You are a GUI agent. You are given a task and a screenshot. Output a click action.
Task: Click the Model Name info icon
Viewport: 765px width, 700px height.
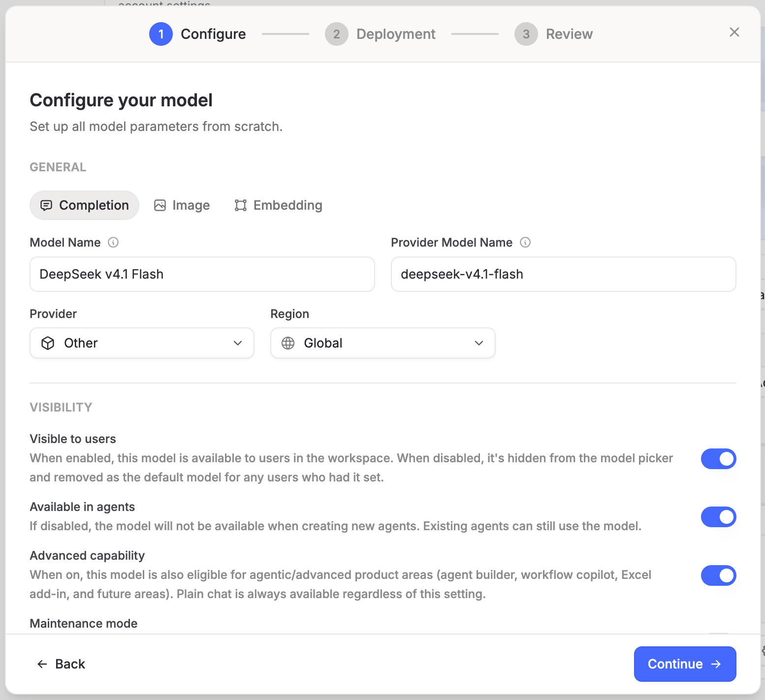coord(113,242)
